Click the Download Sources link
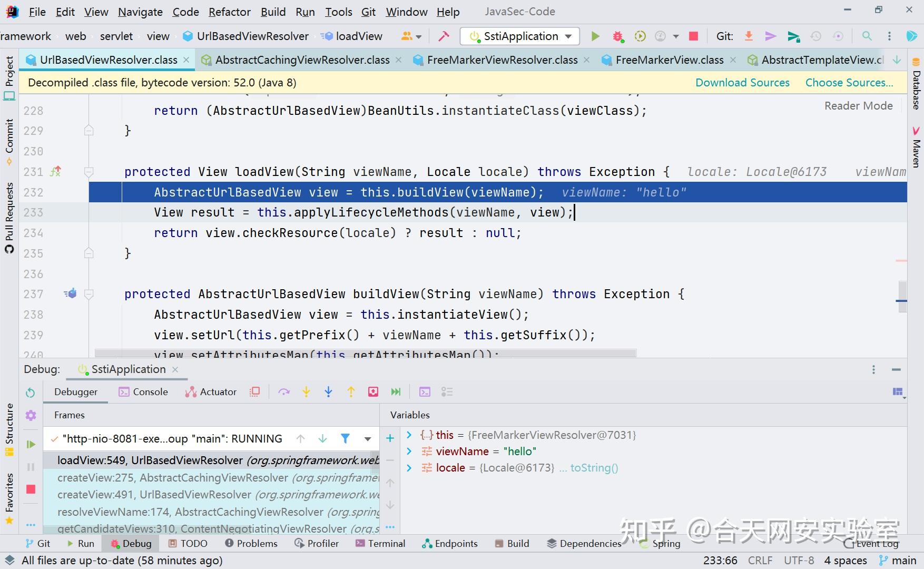 pos(742,83)
